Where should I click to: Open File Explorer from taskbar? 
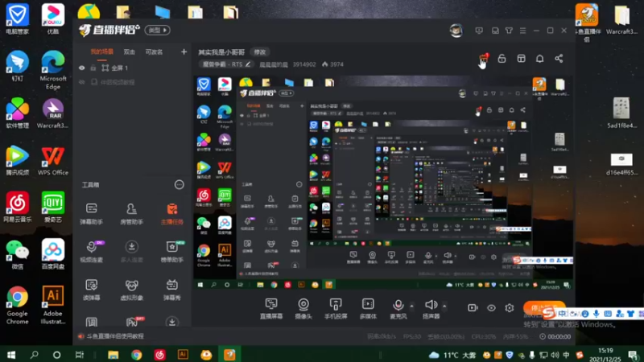[x=113, y=355]
